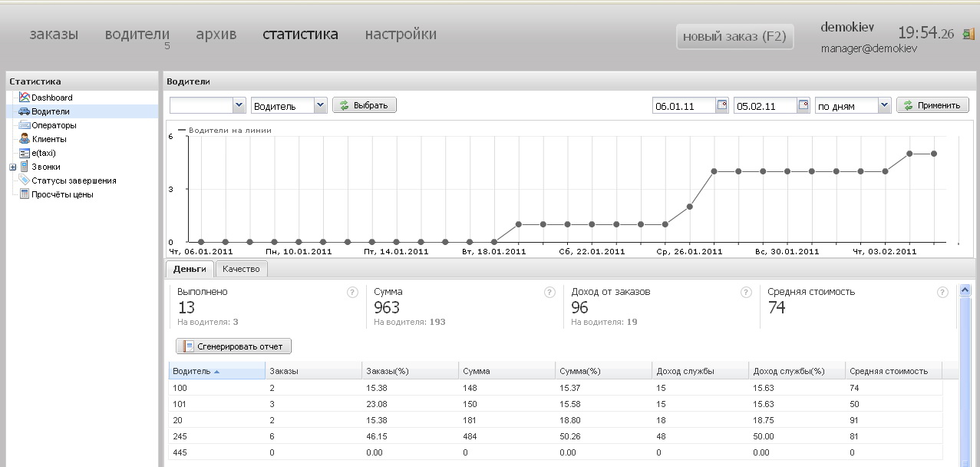Sort by Заказы(%) column header

[411, 371]
